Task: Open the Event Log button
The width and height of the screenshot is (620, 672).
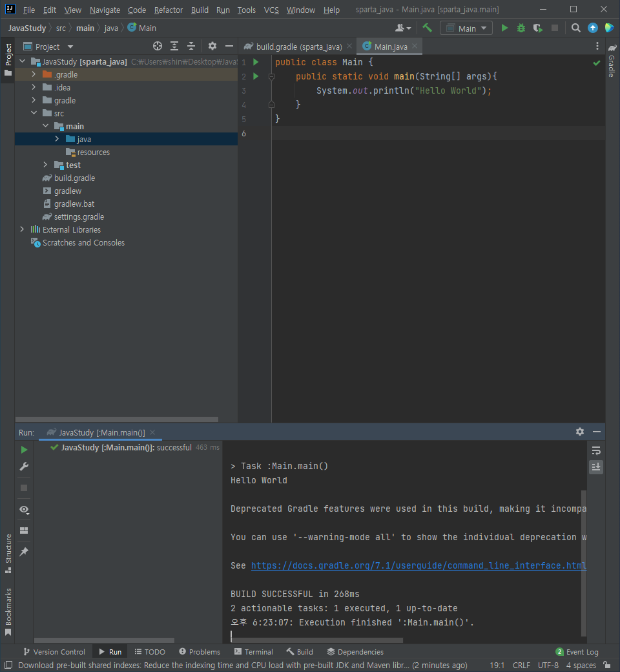Action: pyautogui.click(x=577, y=652)
